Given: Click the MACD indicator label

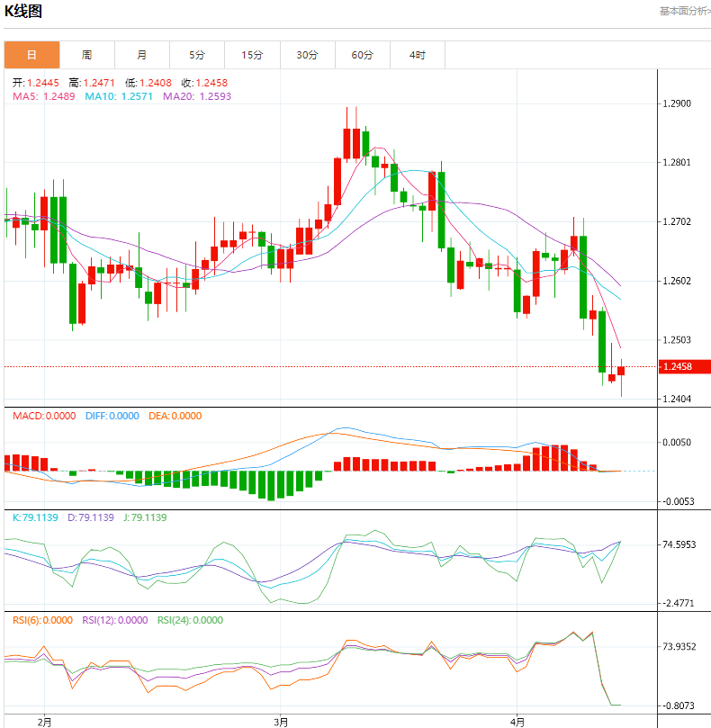Looking at the screenshot, I should (x=44, y=416).
